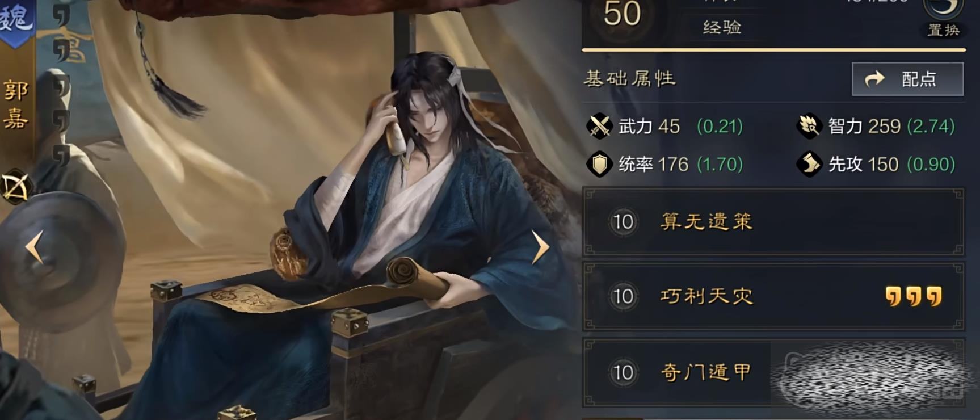
Task: Open the 巧利天灾 skill entry
Action: [x=773, y=296]
